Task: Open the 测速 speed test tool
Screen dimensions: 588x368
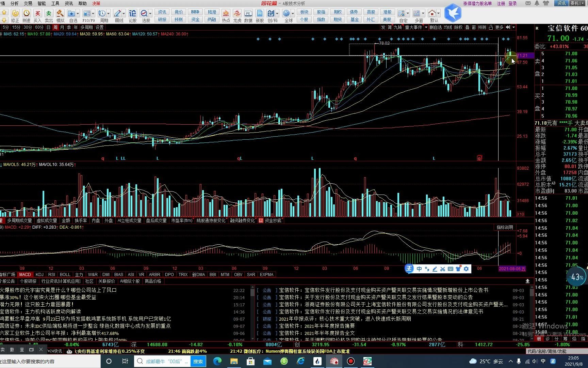Action: point(27,13)
